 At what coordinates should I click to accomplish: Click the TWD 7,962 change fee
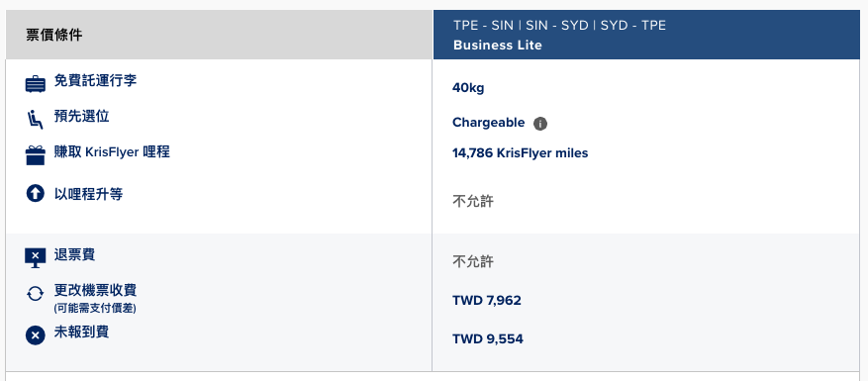point(487,301)
